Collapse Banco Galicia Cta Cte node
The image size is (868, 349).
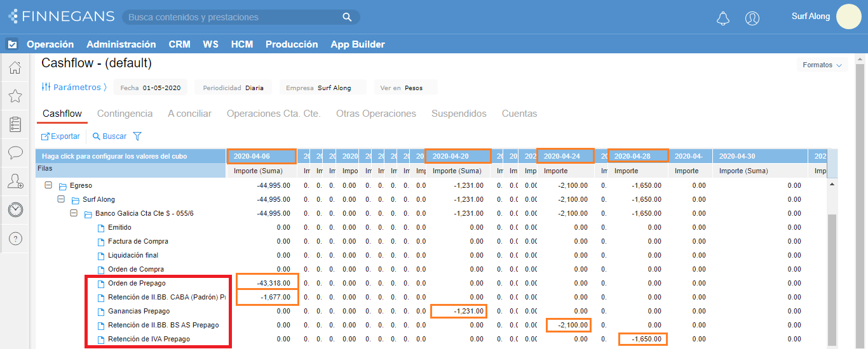pyautogui.click(x=74, y=213)
